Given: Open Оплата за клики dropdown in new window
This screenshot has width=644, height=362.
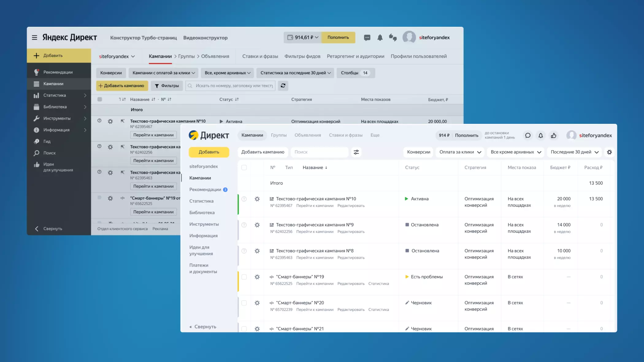Looking at the screenshot, I should click(x=460, y=152).
